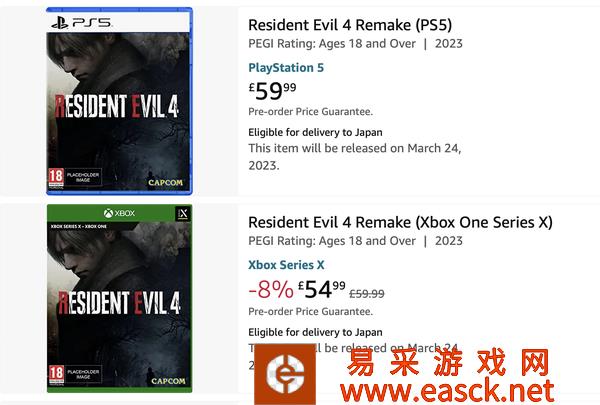Click the Series X badge on Xbox cover
Image resolution: width=600 pixels, height=405 pixels.
pyautogui.click(x=180, y=215)
